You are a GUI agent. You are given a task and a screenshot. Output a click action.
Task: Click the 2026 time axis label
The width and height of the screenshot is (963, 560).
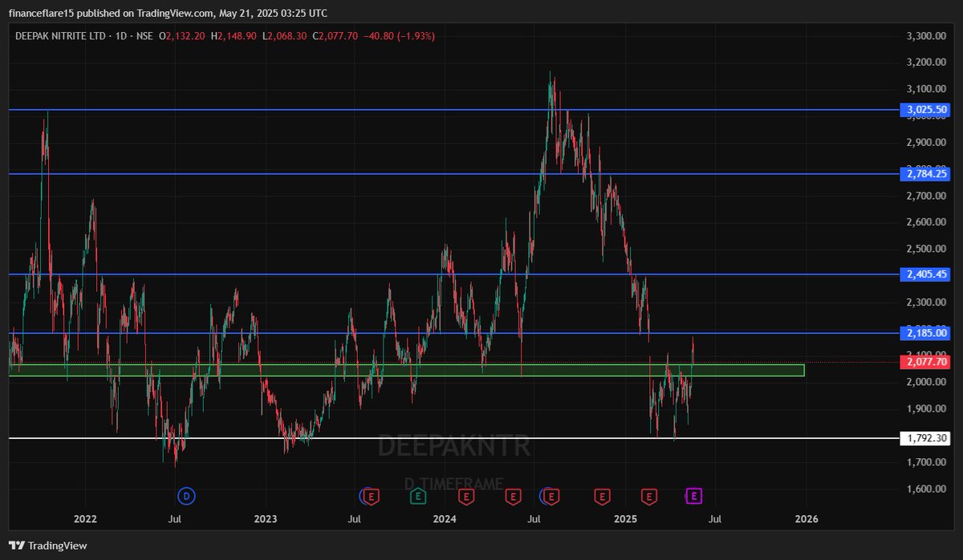[x=806, y=519]
